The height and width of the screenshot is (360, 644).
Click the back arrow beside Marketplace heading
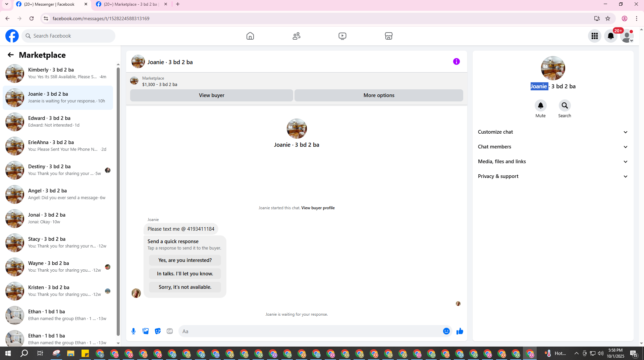(11, 55)
